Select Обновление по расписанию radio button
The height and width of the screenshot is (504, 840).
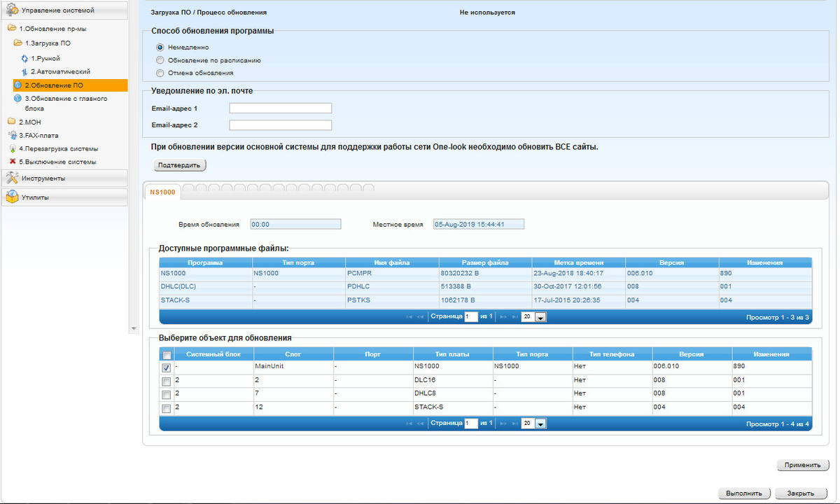[160, 60]
